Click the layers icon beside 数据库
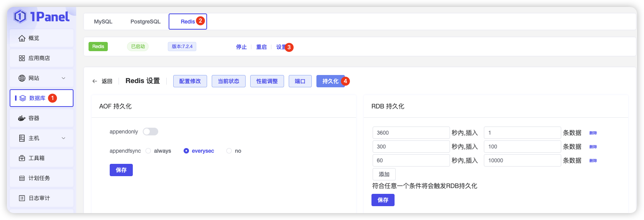Screen dimensions: 644x220 pos(23,98)
